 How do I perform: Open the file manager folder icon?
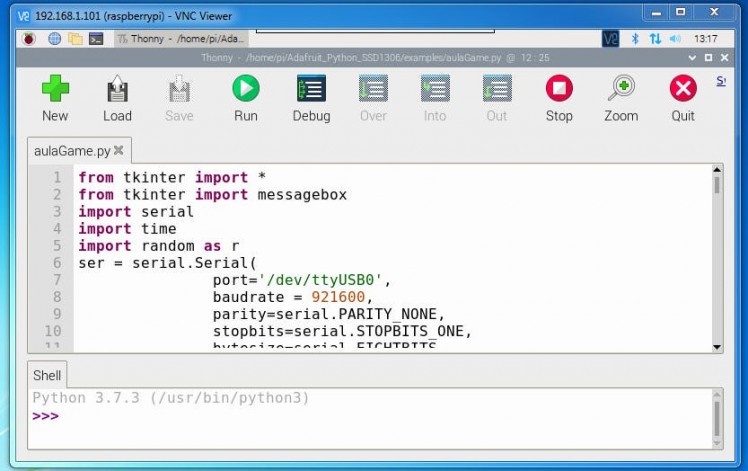tap(75, 39)
